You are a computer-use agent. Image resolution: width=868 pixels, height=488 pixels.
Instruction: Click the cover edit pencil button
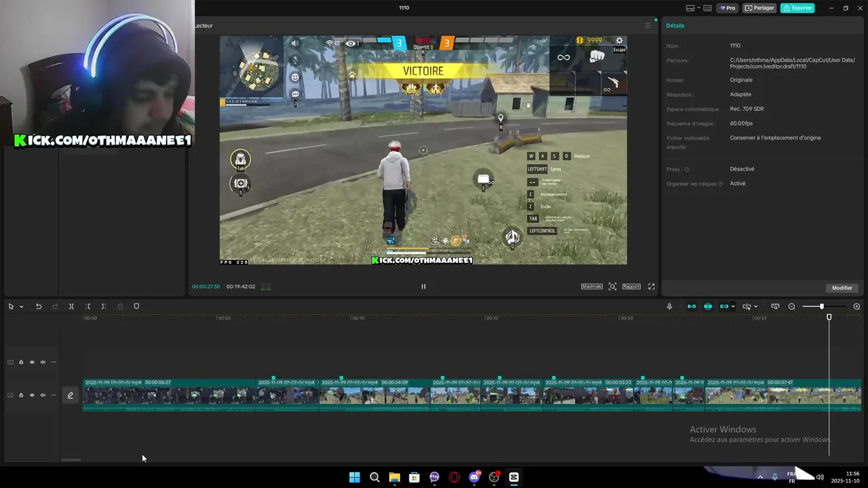pyautogui.click(x=70, y=395)
